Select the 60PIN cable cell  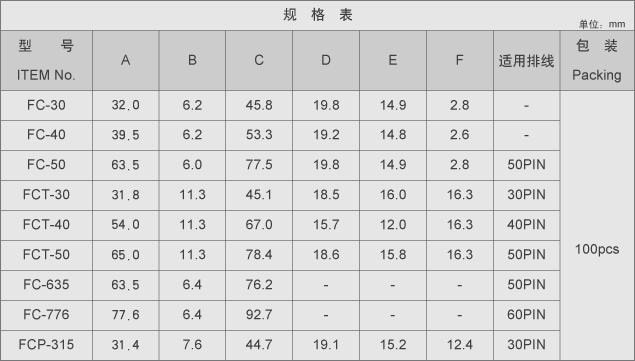pos(526,315)
